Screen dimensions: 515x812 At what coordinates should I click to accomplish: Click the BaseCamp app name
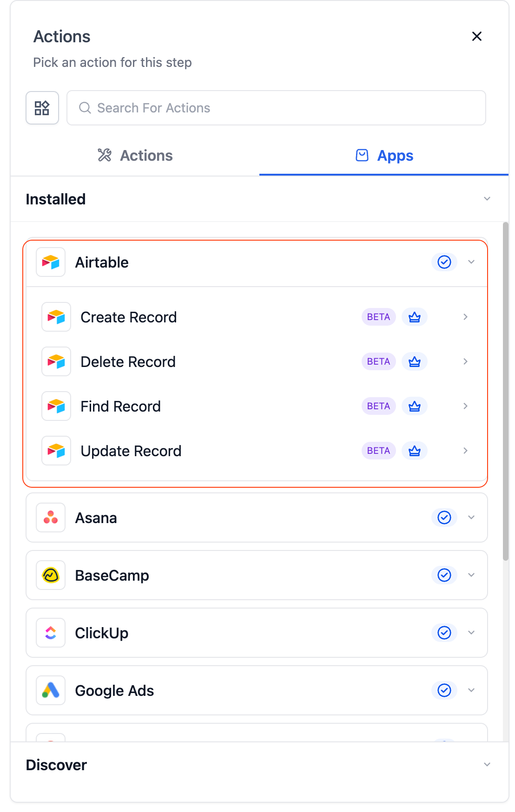[112, 575]
